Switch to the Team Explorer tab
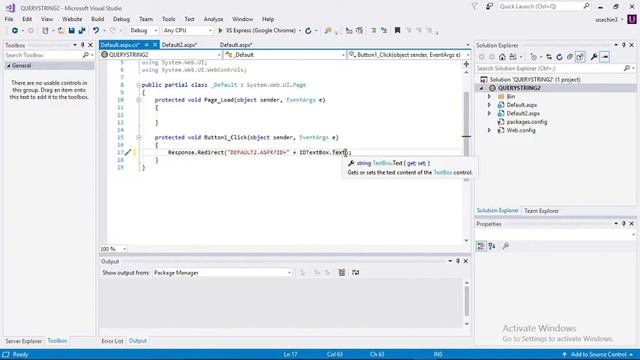 [x=541, y=211]
